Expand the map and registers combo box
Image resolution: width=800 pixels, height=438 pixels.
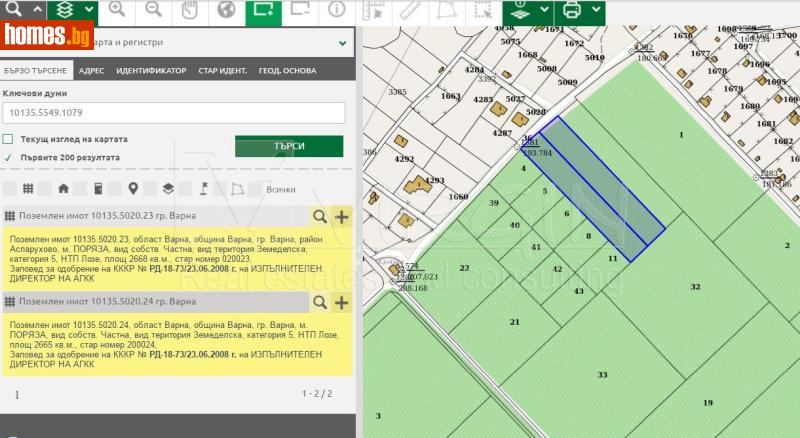(x=343, y=44)
